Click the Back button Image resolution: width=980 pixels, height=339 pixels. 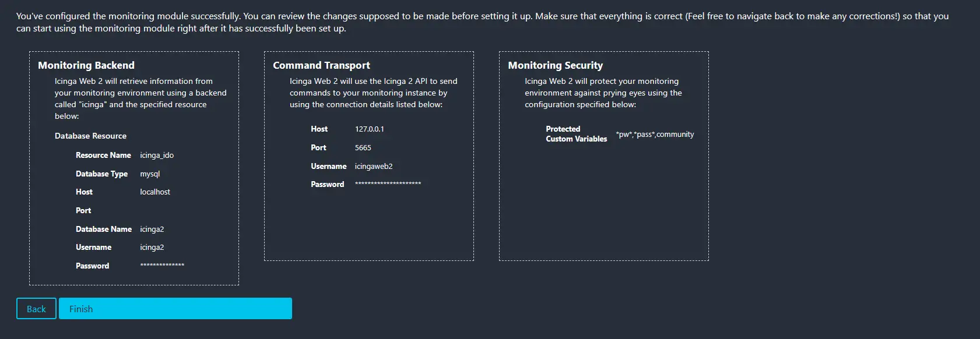36,309
